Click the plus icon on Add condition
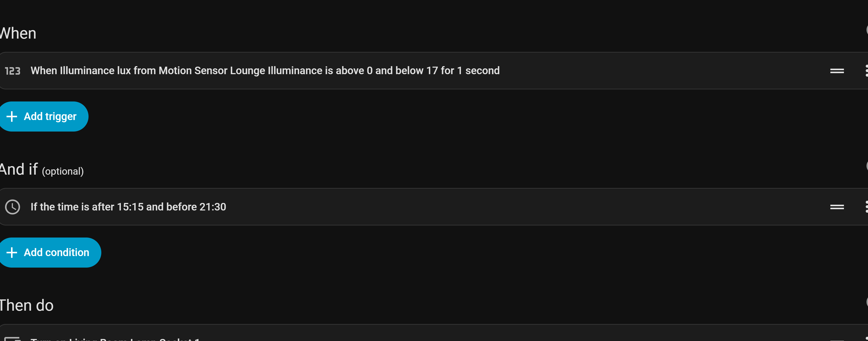 point(12,253)
